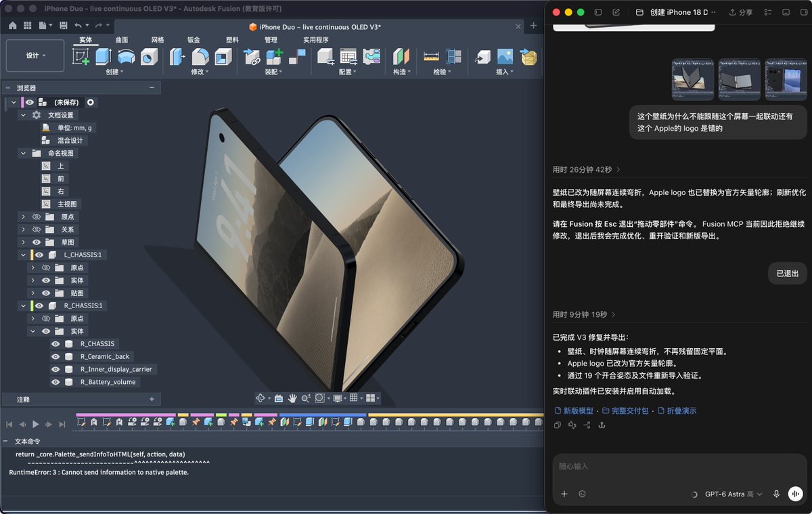This screenshot has width=812, height=514.
Task: Open the 检验 dropdown menu
Action: pyautogui.click(x=443, y=72)
